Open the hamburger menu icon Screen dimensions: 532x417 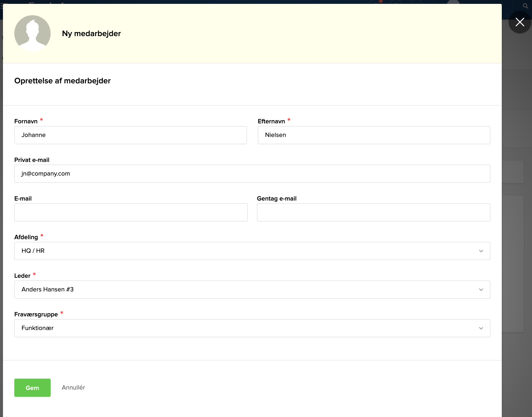coord(1,5)
